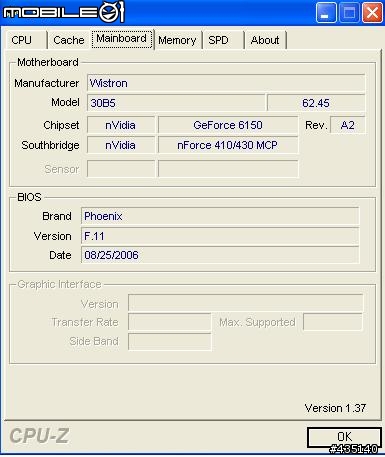Viewport: 385px width, 457px height.
Task: Switch to the SPD tab
Action: (x=223, y=40)
